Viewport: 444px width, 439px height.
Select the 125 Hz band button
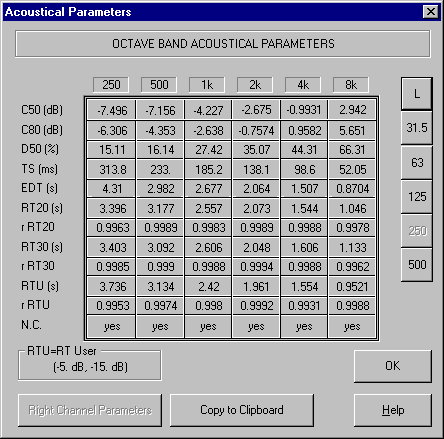pyautogui.click(x=417, y=197)
